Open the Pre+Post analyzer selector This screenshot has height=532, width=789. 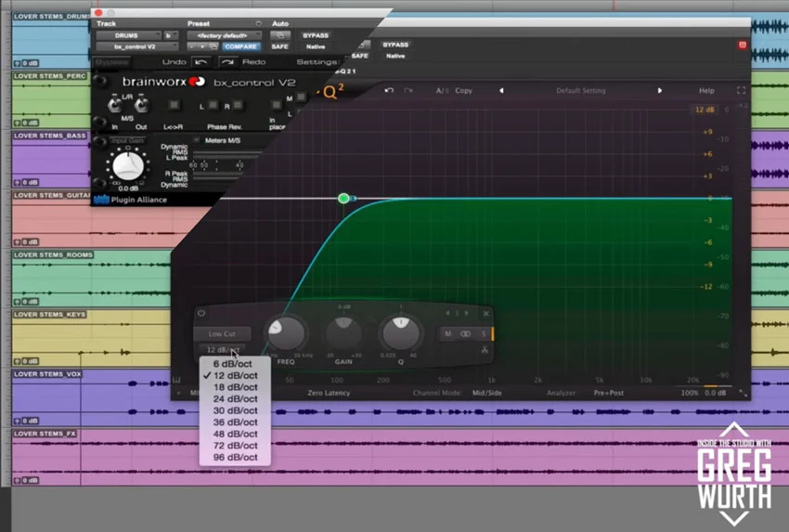608,393
